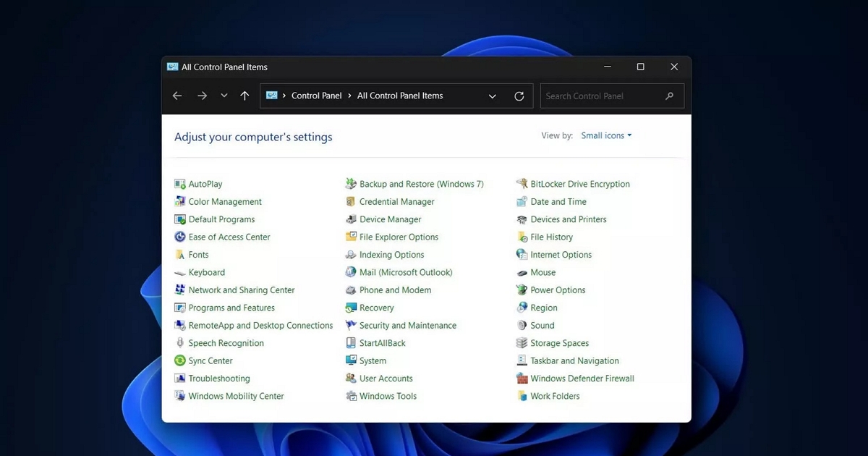Image resolution: width=868 pixels, height=456 pixels.
Task: Open the Programs and Features link
Action: coord(231,308)
